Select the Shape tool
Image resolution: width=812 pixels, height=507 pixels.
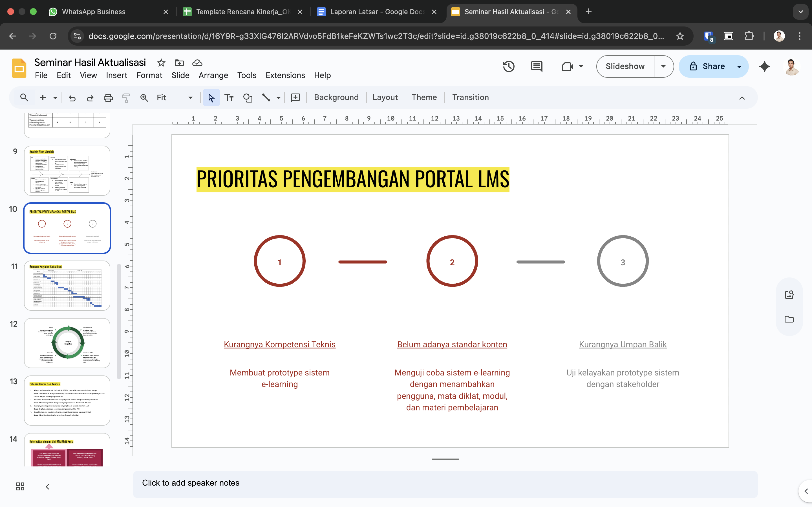pyautogui.click(x=248, y=97)
